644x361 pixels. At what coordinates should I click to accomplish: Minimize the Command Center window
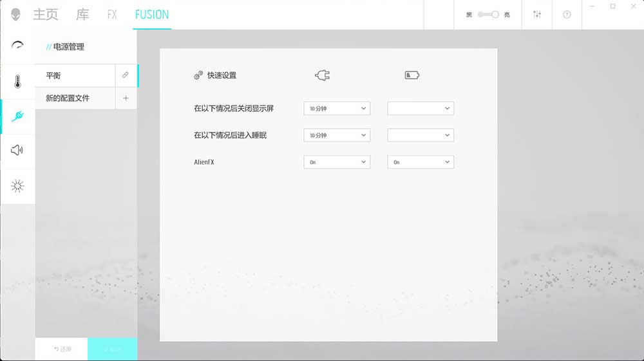[592, 6]
